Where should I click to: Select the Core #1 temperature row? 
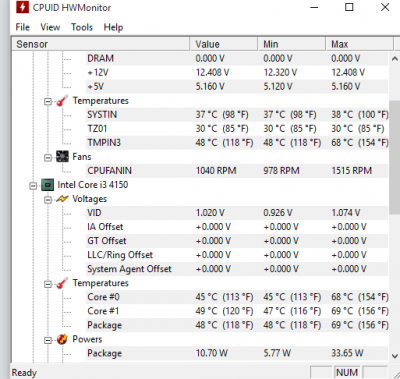click(x=237, y=311)
